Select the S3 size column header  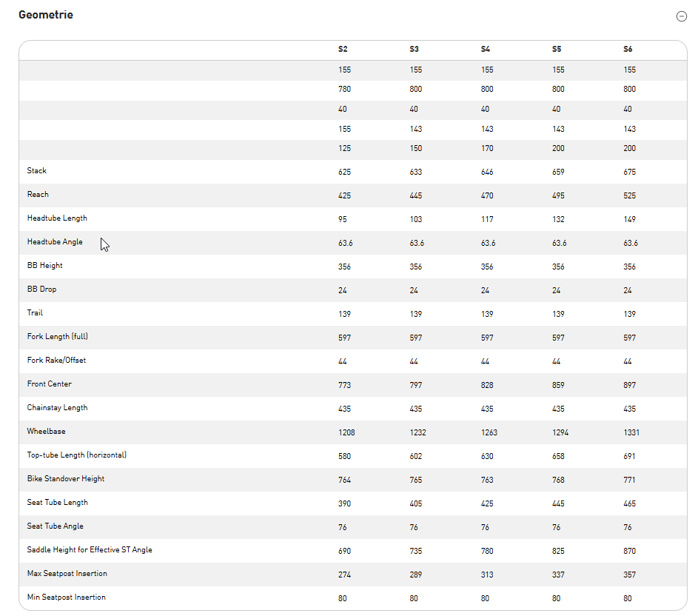pos(415,50)
